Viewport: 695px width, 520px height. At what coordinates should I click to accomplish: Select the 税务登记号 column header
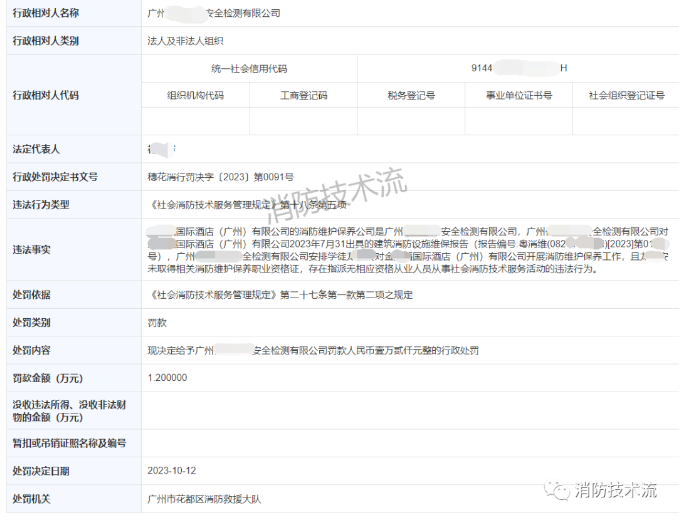pos(411,95)
